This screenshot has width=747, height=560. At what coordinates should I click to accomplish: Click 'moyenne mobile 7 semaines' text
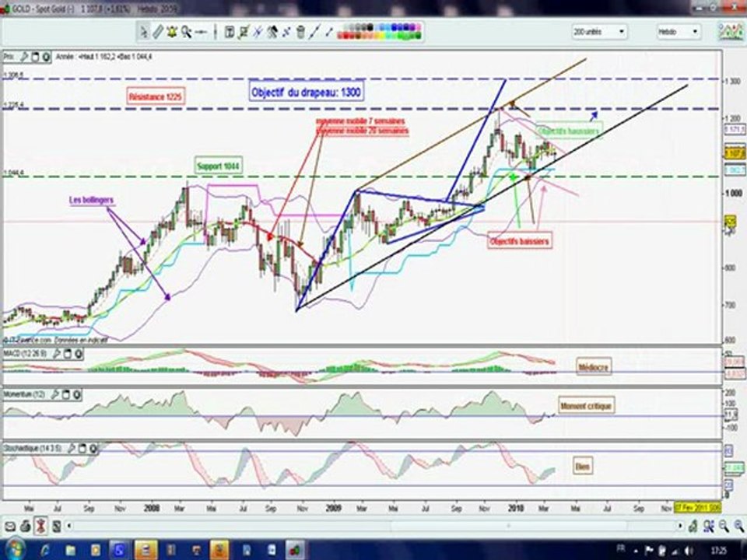(x=360, y=121)
